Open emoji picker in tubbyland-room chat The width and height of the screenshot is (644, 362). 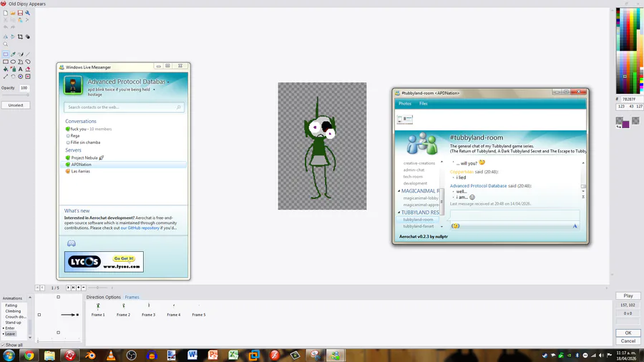pos(455,226)
